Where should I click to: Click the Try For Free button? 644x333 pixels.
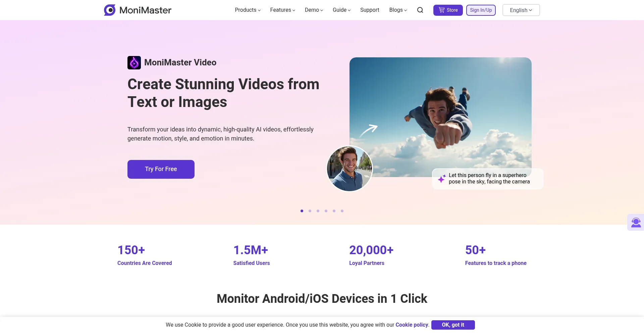click(161, 169)
